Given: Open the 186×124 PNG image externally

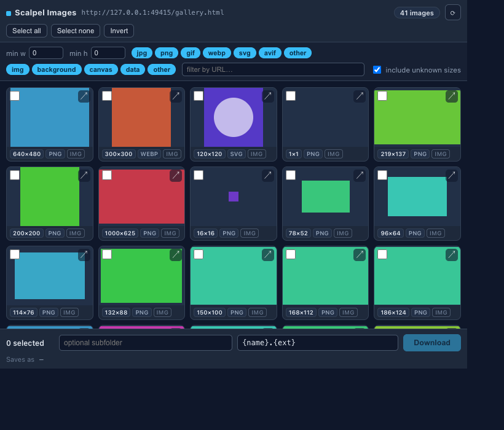Looking at the screenshot, I should tap(452, 255).
